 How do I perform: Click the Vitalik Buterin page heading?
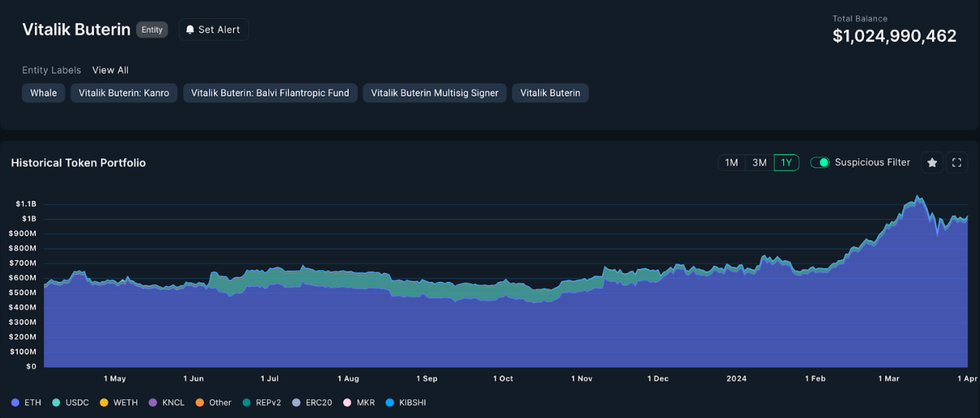(x=76, y=30)
